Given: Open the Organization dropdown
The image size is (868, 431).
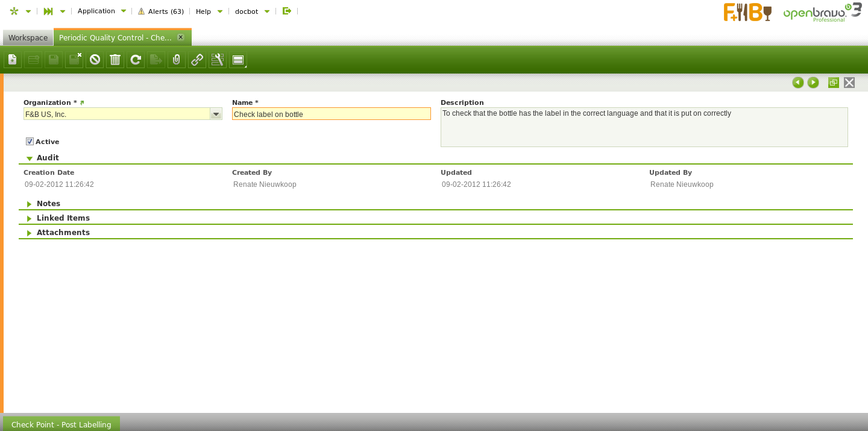Looking at the screenshot, I should 216,114.
